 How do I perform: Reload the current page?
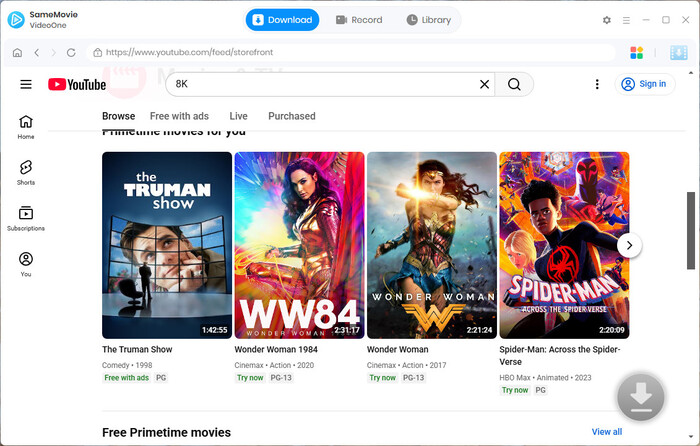pos(71,53)
